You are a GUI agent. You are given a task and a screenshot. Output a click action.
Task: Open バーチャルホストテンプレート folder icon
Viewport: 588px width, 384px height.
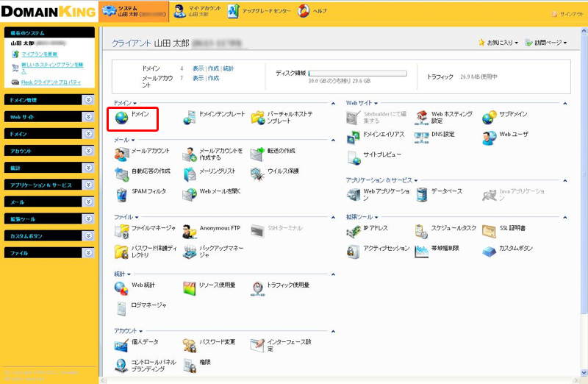(x=258, y=118)
